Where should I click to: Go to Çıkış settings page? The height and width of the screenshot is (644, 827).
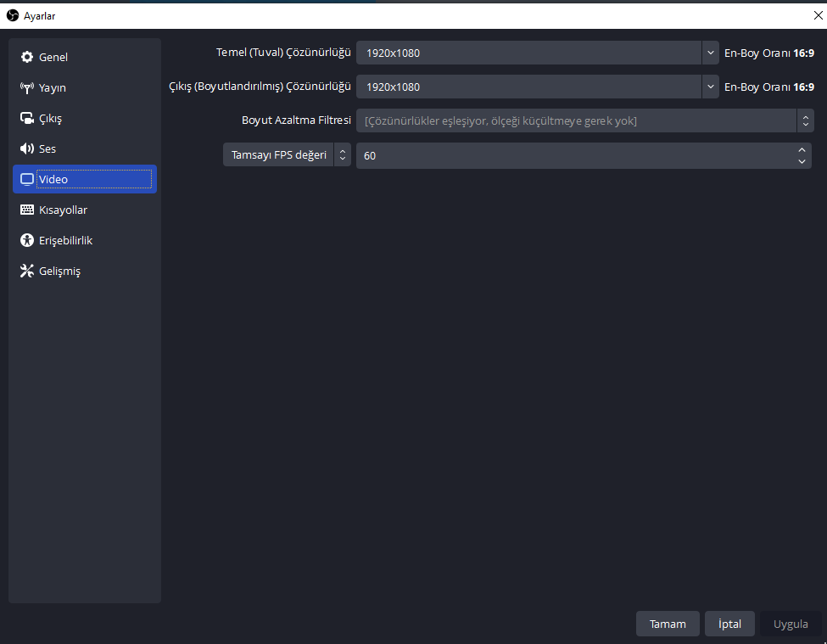pyautogui.click(x=84, y=118)
